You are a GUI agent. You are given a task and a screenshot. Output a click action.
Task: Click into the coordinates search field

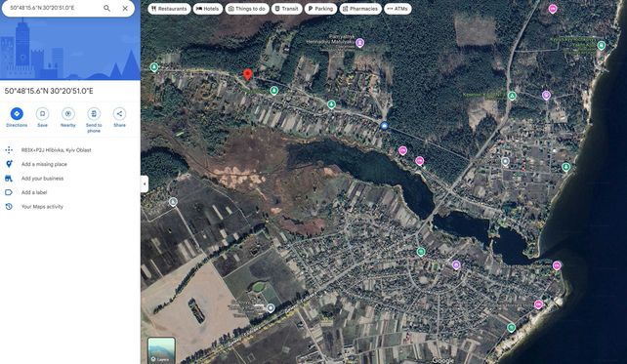54,8
